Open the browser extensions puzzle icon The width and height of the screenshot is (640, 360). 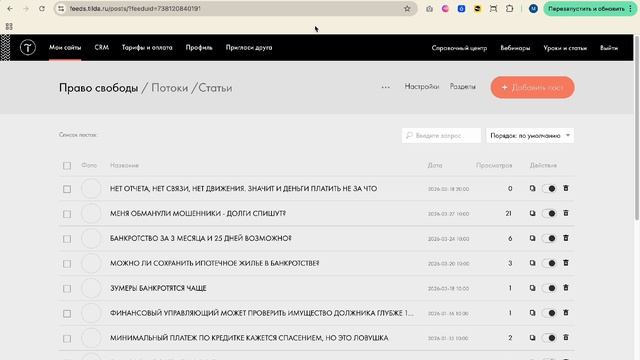[509, 9]
